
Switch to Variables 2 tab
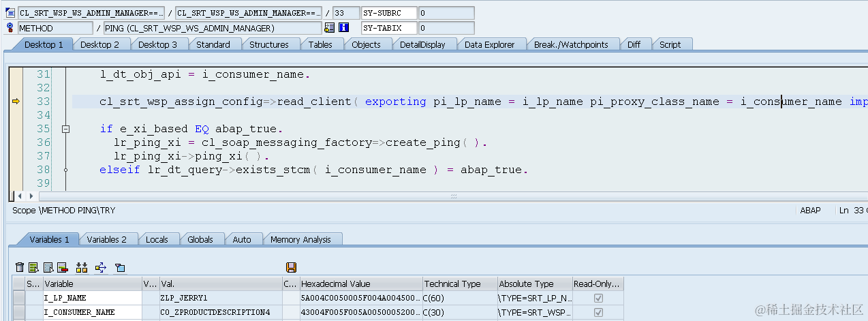107,239
